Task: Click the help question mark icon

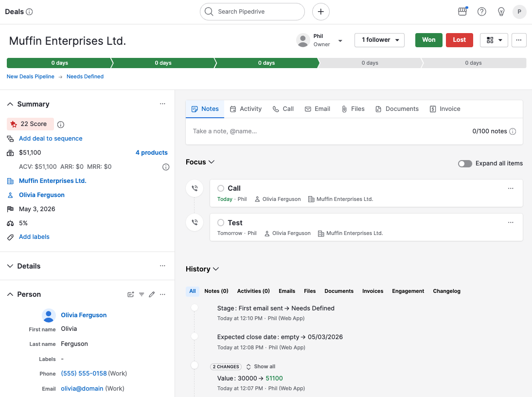Action: coord(481,12)
